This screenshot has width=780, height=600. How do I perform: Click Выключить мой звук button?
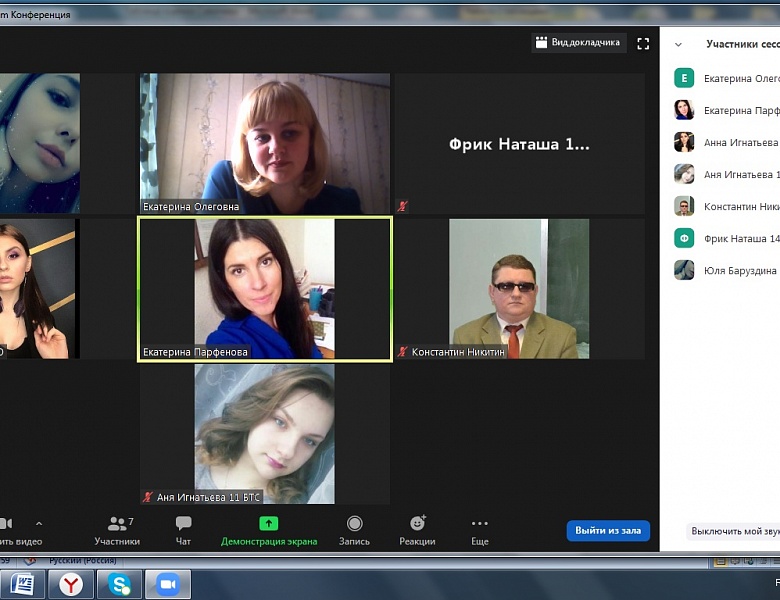733,531
